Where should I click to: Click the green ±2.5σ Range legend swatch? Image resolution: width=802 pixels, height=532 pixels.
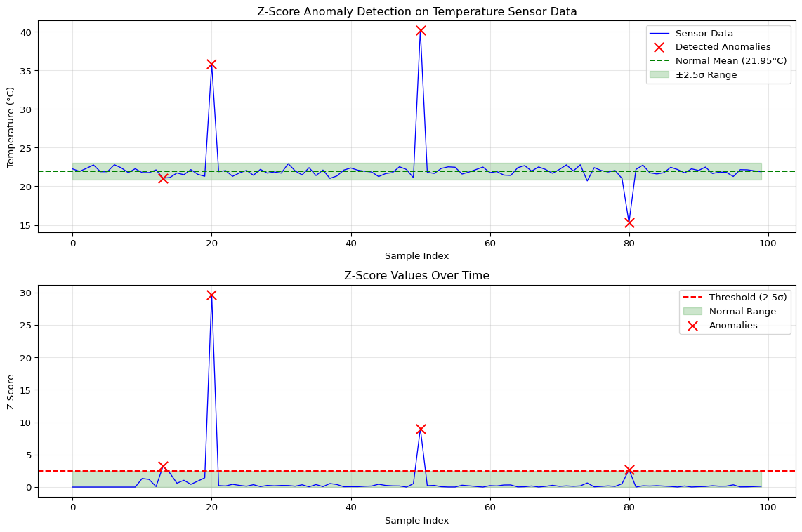[x=659, y=74]
